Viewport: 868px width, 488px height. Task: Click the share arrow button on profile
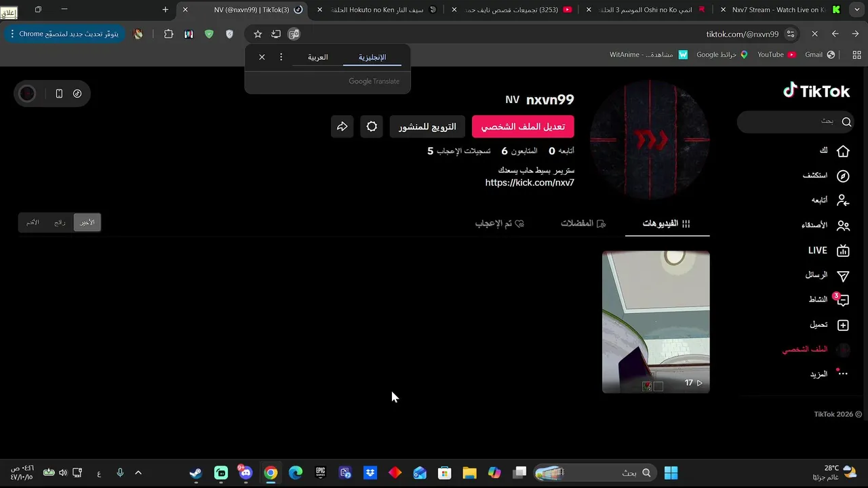point(342,126)
